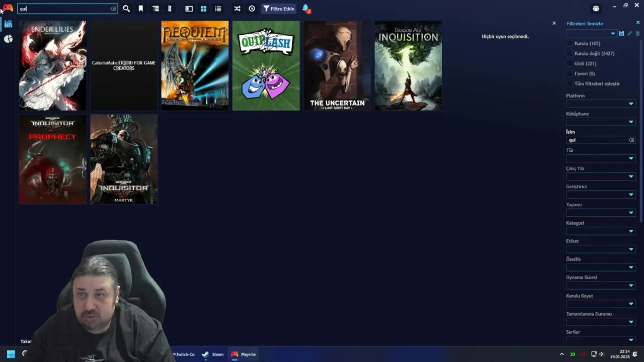This screenshot has height=362, width=644.
Task: Select the Requiem game cover
Action: click(195, 65)
